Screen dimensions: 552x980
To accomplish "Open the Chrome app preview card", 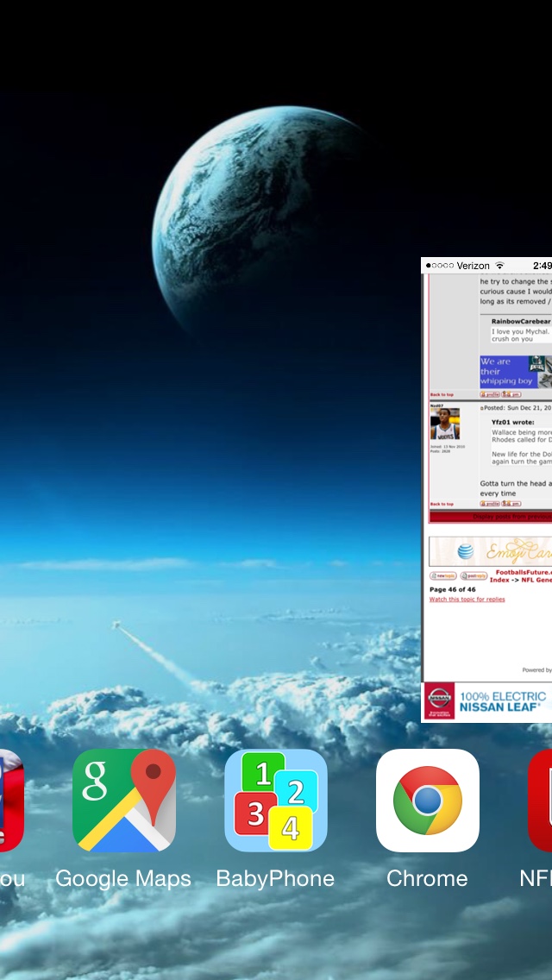I will [x=486, y=490].
